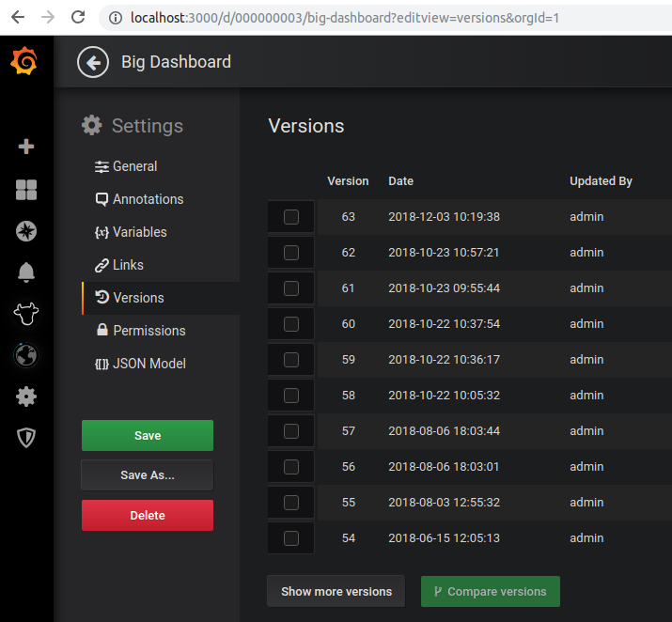
Task: Click the Updated By column header
Action: coord(601,181)
